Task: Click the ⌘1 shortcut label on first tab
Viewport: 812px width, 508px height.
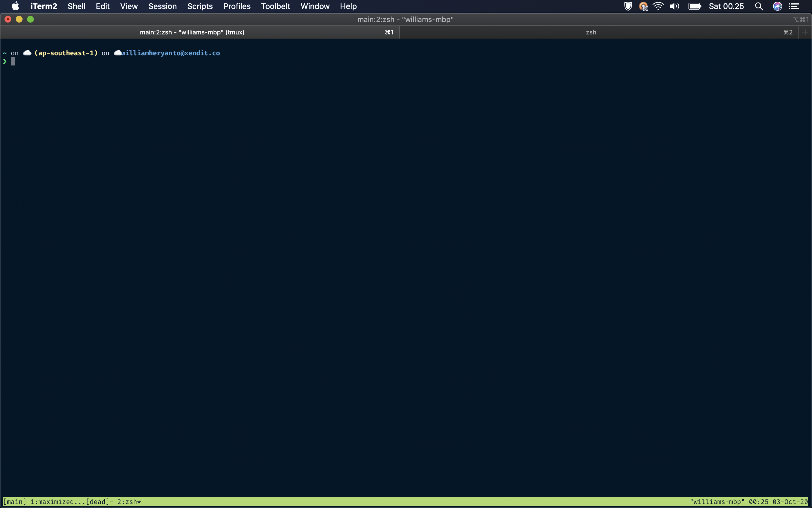Action: point(389,32)
